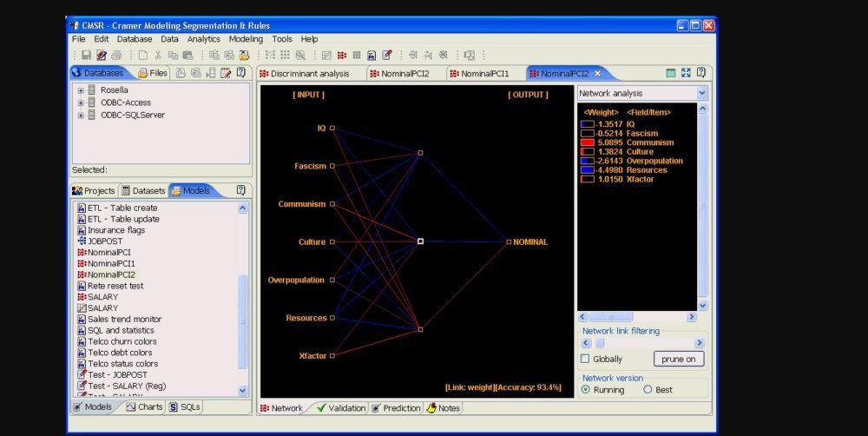
Task: Click the help icon at top-right of network panel
Action: pos(700,73)
